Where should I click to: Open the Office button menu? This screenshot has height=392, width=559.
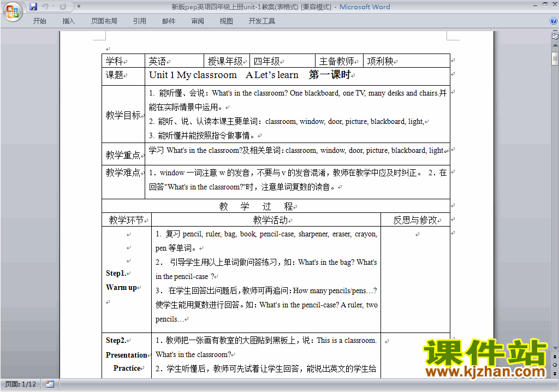[x=13, y=12]
